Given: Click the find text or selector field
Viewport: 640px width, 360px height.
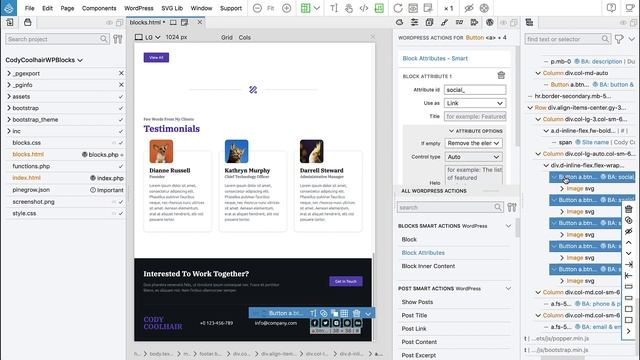Looking at the screenshot, I should click(568, 39).
